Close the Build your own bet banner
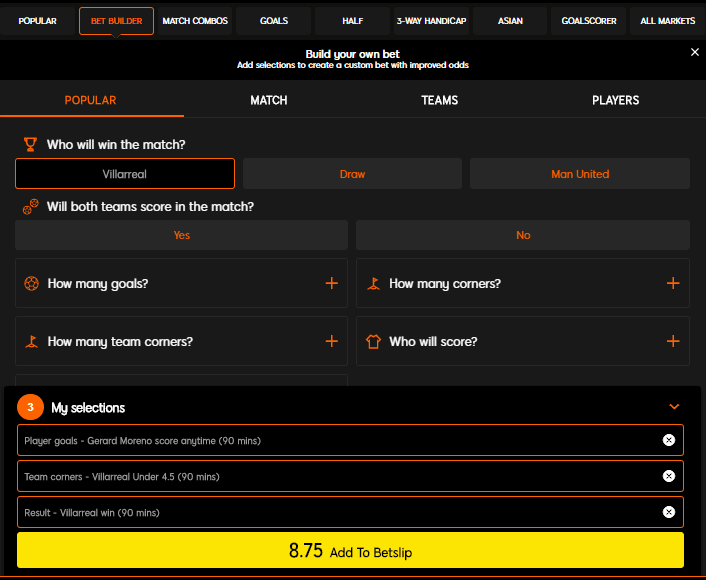 pyautogui.click(x=695, y=52)
